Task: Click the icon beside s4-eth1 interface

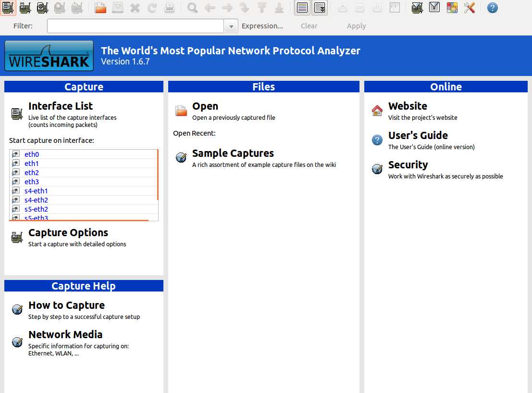Action: point(15,190)
